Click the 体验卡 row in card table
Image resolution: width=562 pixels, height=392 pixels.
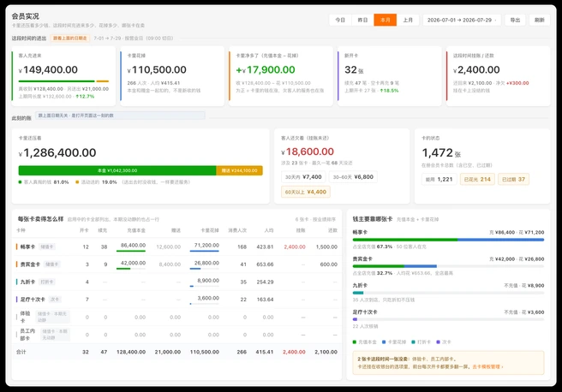[x=176, y=317]
